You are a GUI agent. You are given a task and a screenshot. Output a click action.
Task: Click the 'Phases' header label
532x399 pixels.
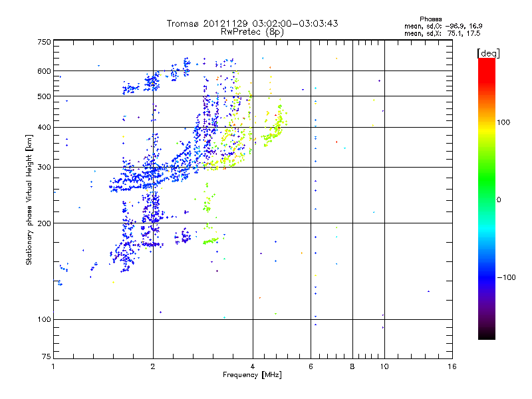pos(430,19)
